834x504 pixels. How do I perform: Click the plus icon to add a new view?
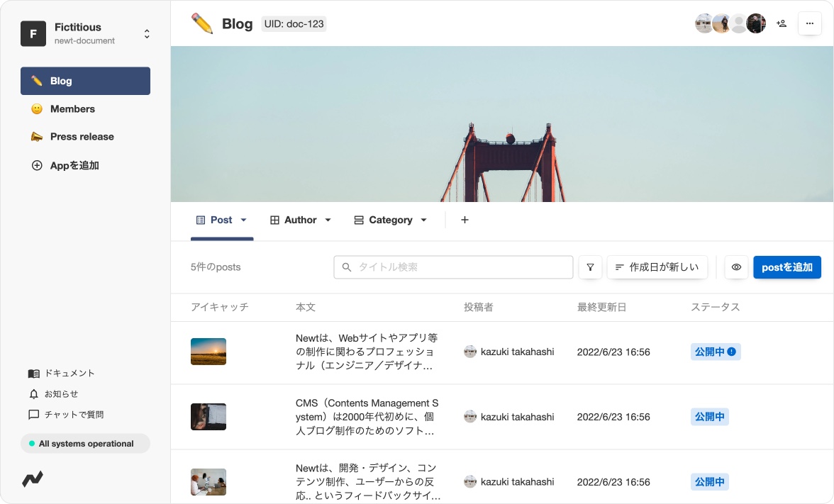pyautogui.click(x=465, y=220)
